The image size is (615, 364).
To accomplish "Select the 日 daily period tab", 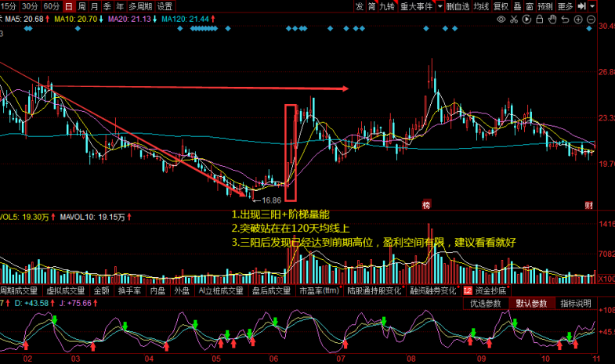I will pyautogui.click(x=69, y=6).
